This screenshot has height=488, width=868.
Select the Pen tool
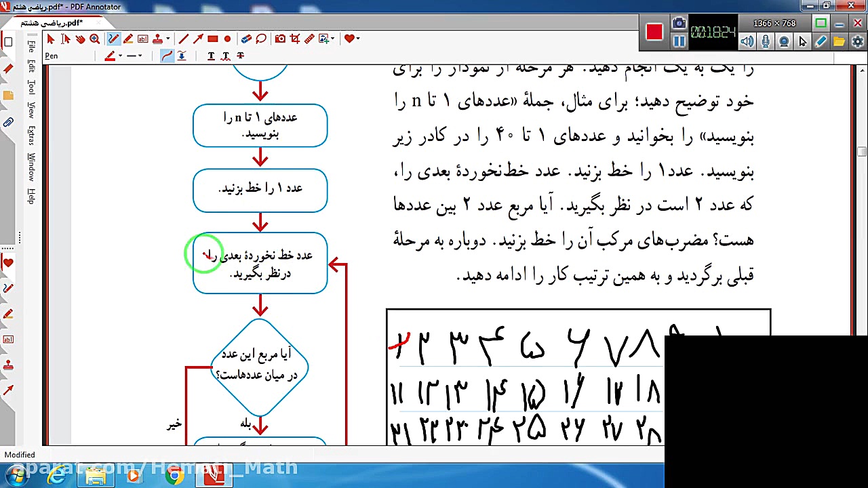(113, 39)
